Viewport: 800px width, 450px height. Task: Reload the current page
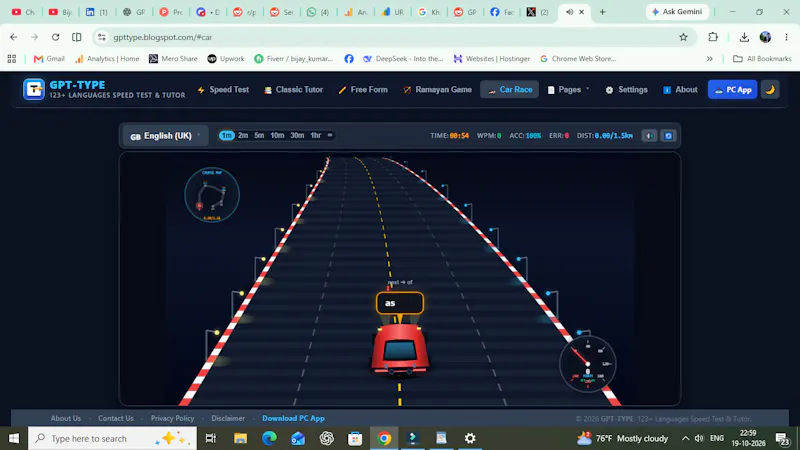pos(56,37)
